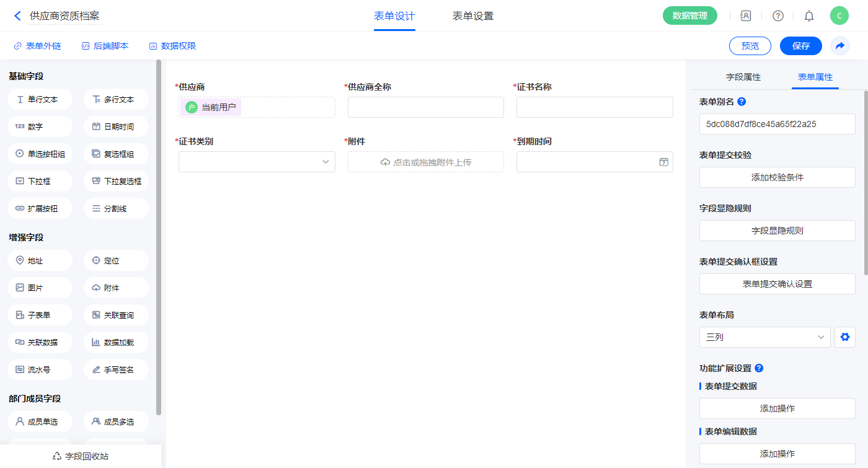Open the notification bell icon
The width and height of the screenshot is (868, 468).
pyautogui.click(x=808, y=16)
